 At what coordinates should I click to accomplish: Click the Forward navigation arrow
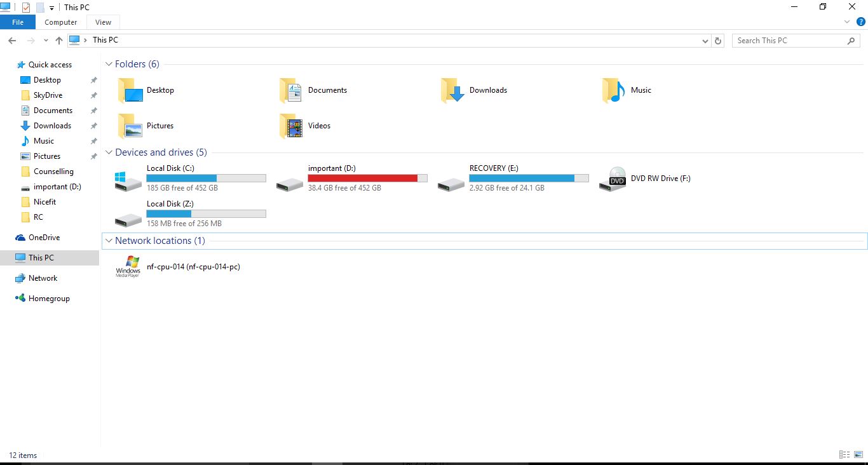pos(30,40)
